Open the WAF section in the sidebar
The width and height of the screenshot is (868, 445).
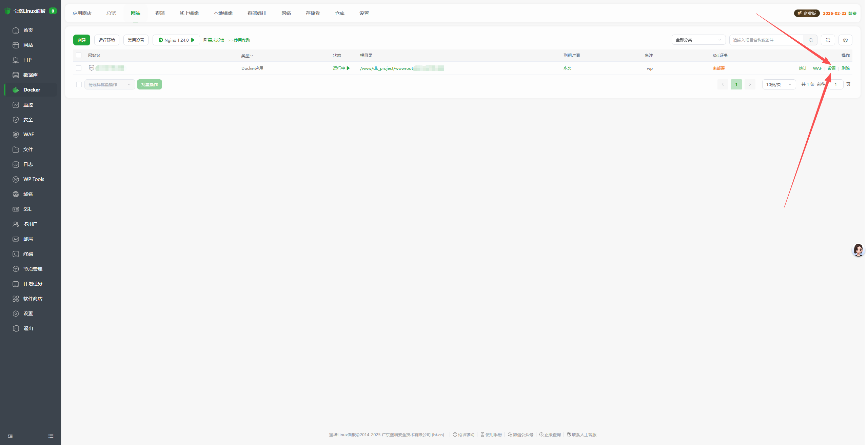pyautogui.click(x=28, y=134)
